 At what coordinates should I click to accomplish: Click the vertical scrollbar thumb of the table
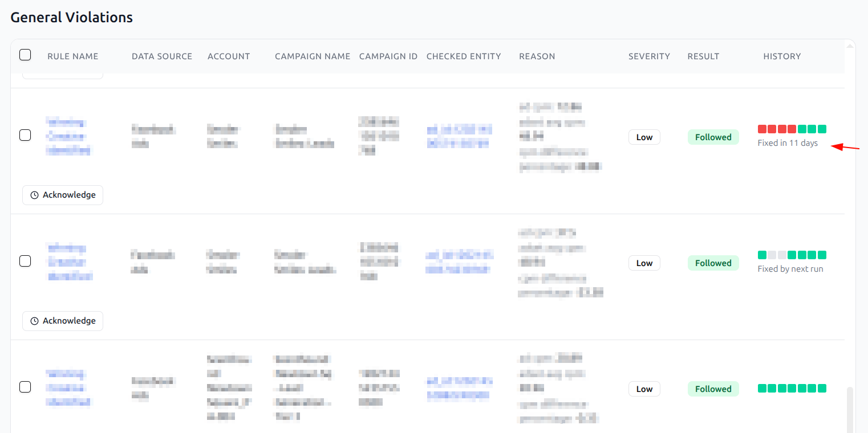pyautogui.click(x=850, y=410)
